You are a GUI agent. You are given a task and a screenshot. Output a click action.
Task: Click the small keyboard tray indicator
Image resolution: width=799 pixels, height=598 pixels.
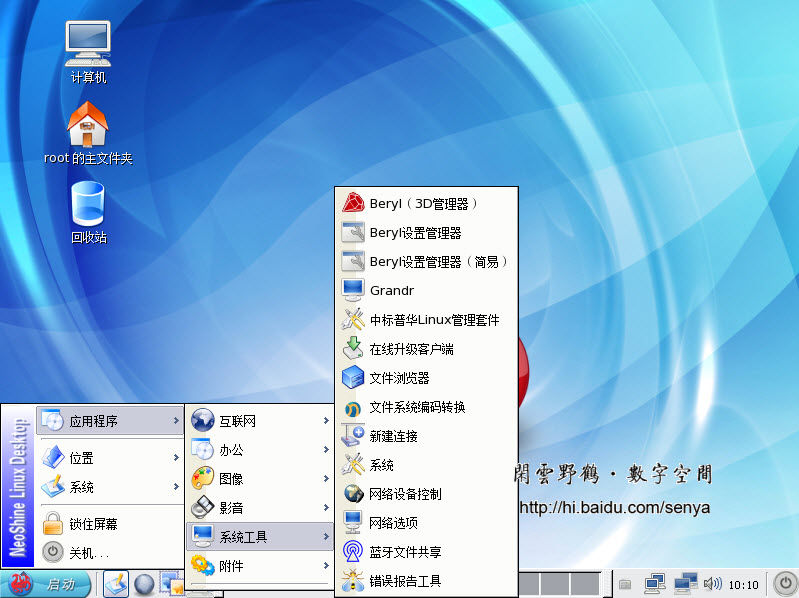pyautogui.click(x=625, y=584)
